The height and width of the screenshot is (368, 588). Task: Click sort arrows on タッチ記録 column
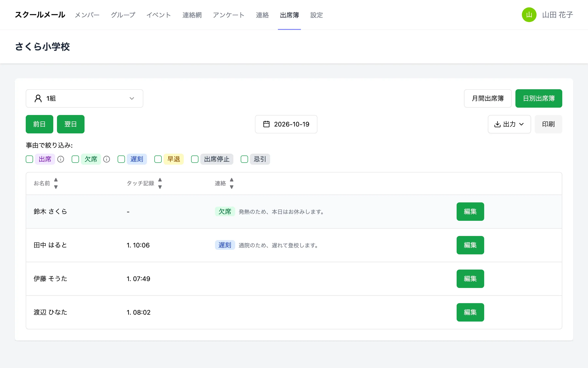[x=160, y=183]
